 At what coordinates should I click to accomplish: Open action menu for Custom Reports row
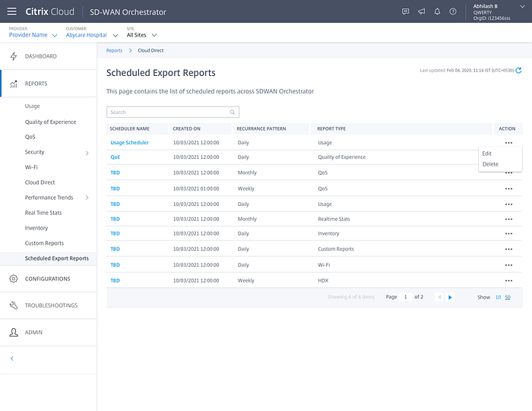click(508, 249)
